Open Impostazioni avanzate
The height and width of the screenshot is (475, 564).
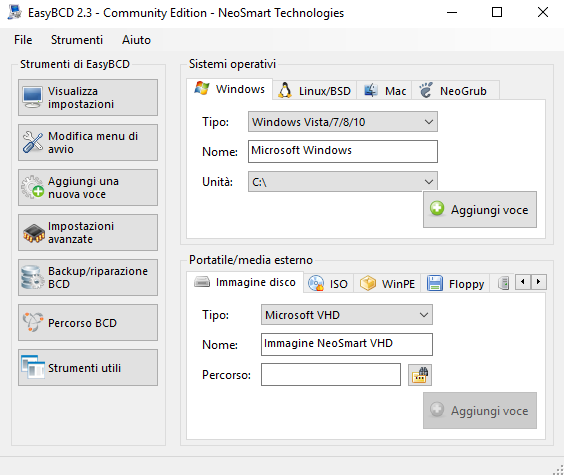(x=88, y=232)
